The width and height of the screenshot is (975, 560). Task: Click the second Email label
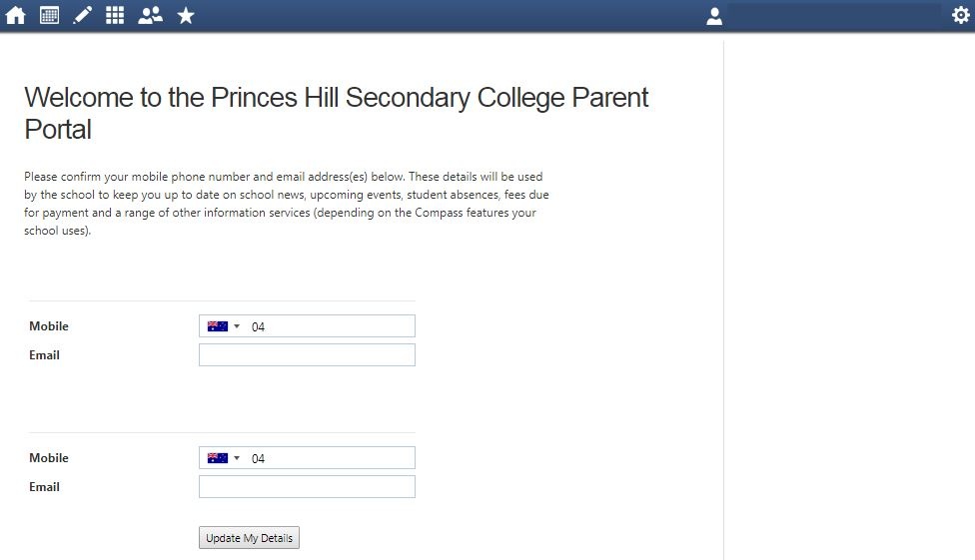pos(45,487)
